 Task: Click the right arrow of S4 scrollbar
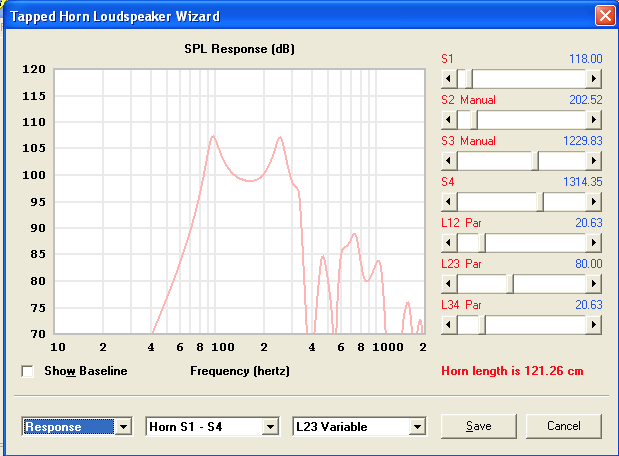pos(593,202)
